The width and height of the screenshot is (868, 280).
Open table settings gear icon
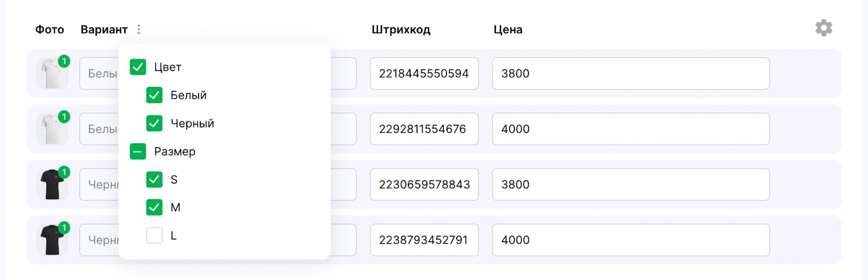[824, 28]
